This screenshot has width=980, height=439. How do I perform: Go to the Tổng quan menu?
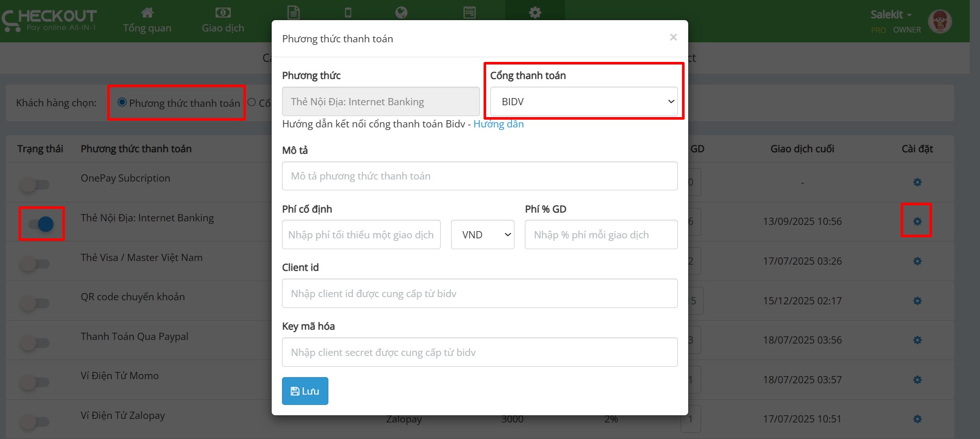click(x=147, y=20)
